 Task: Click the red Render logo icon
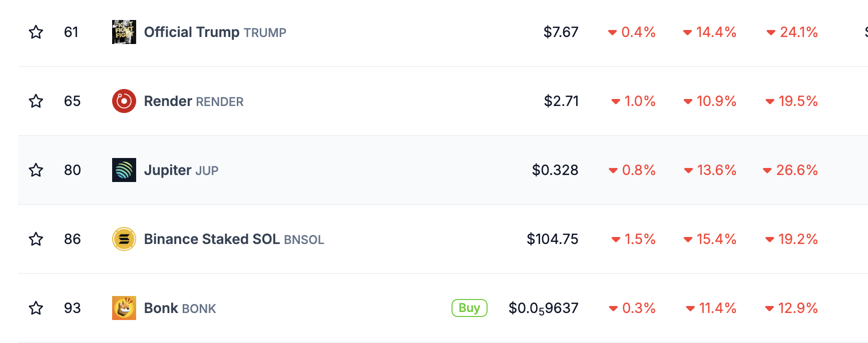pyautogui.click(x=124, y=101)
